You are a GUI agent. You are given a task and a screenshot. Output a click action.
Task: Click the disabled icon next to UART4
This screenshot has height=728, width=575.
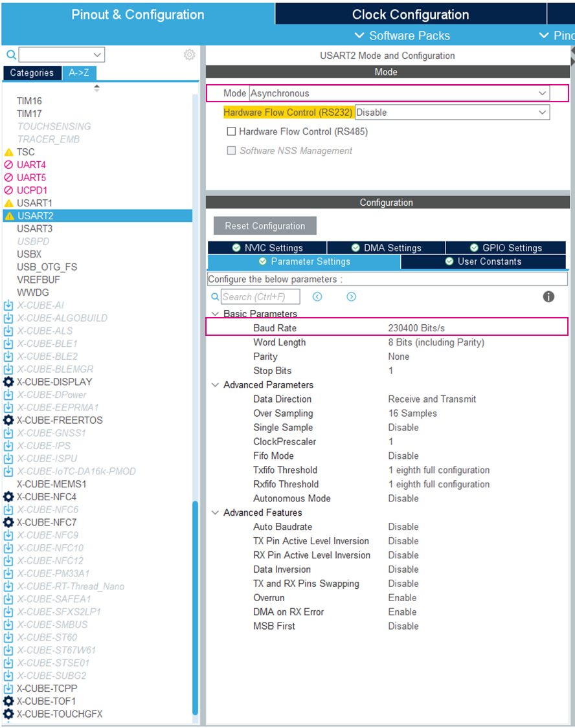click(8, 165)
